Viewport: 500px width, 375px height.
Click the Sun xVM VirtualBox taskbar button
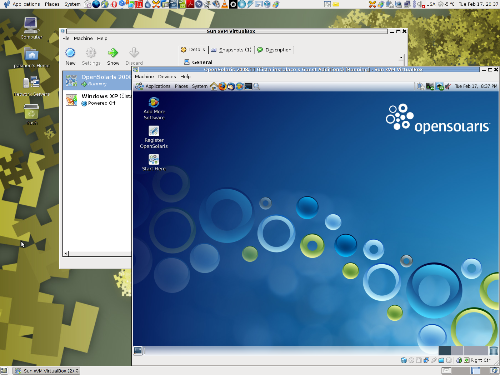pyautogui.click(x=46, y=371)
